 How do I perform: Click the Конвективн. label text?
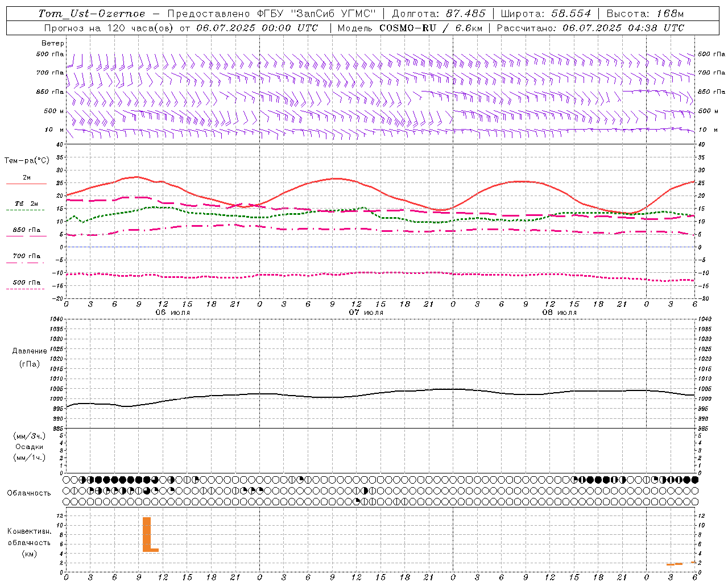(x=30, y=531)
